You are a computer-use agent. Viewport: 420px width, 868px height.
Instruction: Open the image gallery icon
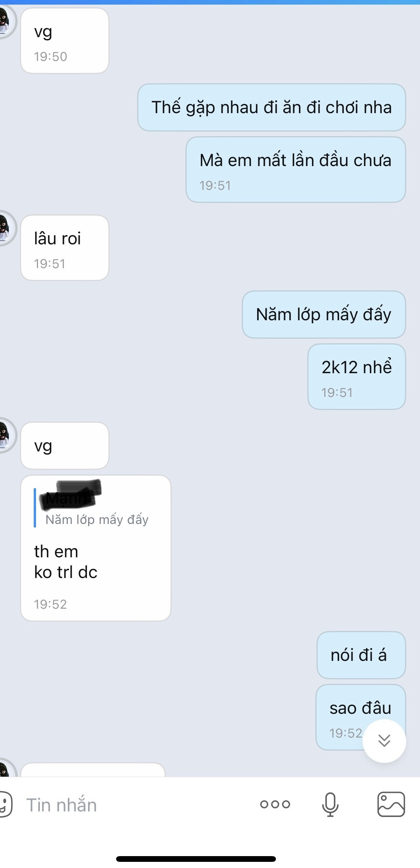391,804
